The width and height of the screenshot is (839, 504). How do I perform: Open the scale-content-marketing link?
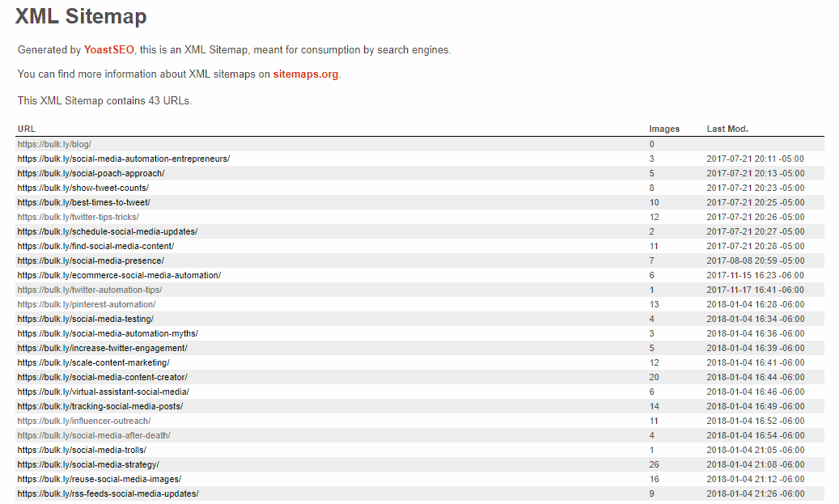(93, 362)
